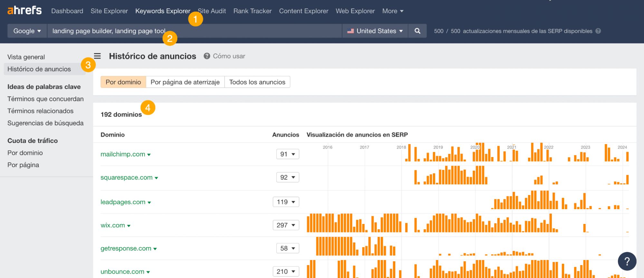Expand the More navigation menu
The image size is (644, 278).
pos(393,11)
